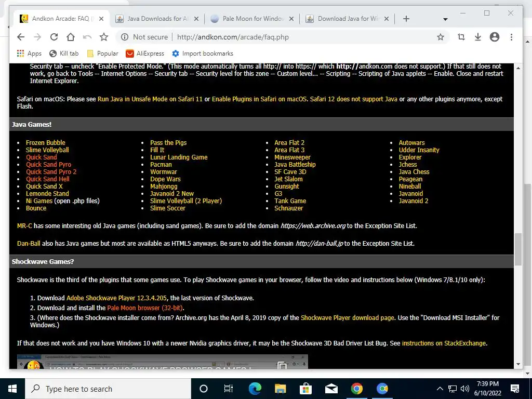Close the Pale Moon for Windows tab
The height and width of the screenshot is (399, 532).
coord(291,19)
